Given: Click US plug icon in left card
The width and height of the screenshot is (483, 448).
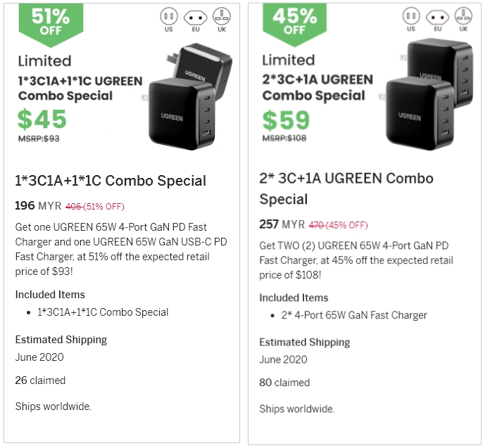Looking at the screenshot, I should (168, 17).
